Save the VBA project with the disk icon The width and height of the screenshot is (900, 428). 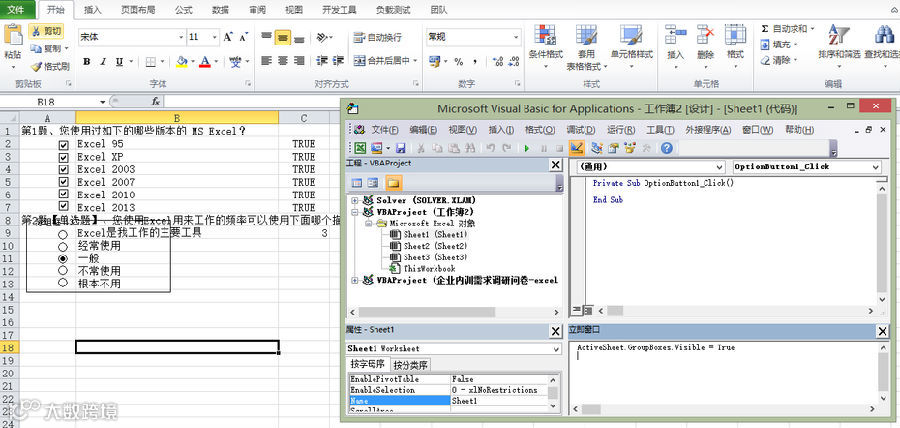tap(401, 149)
